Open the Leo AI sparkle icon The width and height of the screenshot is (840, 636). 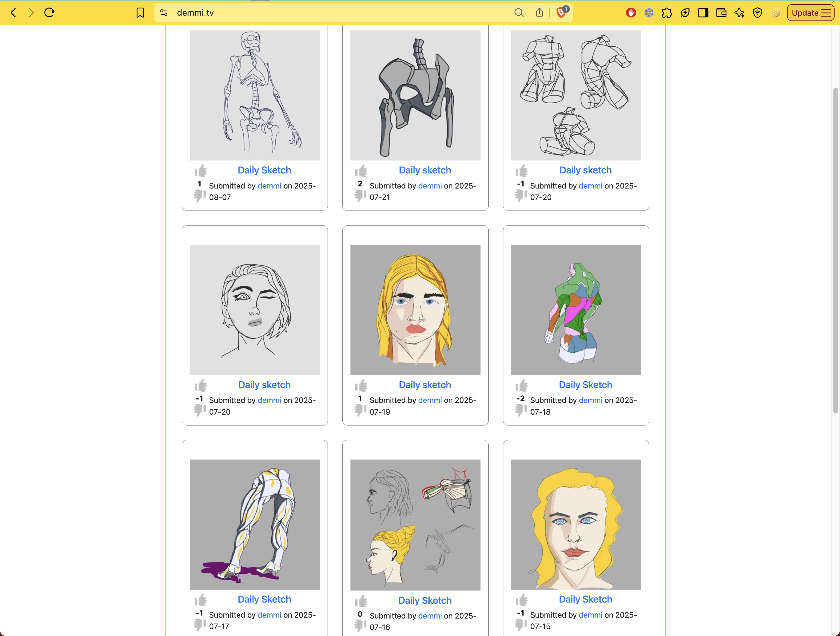click(x=739, y=13)
